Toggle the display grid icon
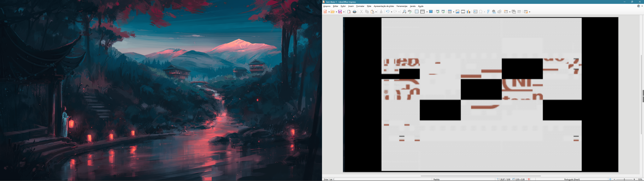Viewport: 644px width, 181px height. (x=416, y=12)
